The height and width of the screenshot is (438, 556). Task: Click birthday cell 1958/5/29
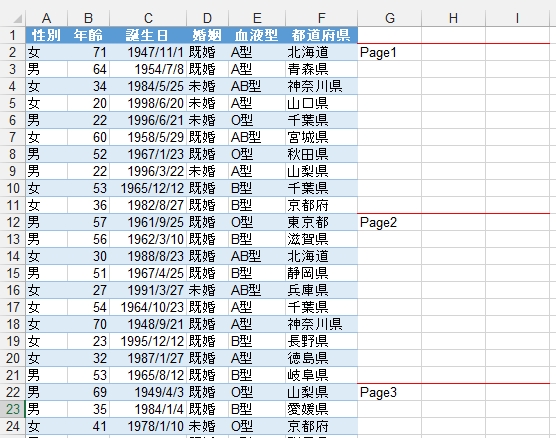tap(148, 137)
